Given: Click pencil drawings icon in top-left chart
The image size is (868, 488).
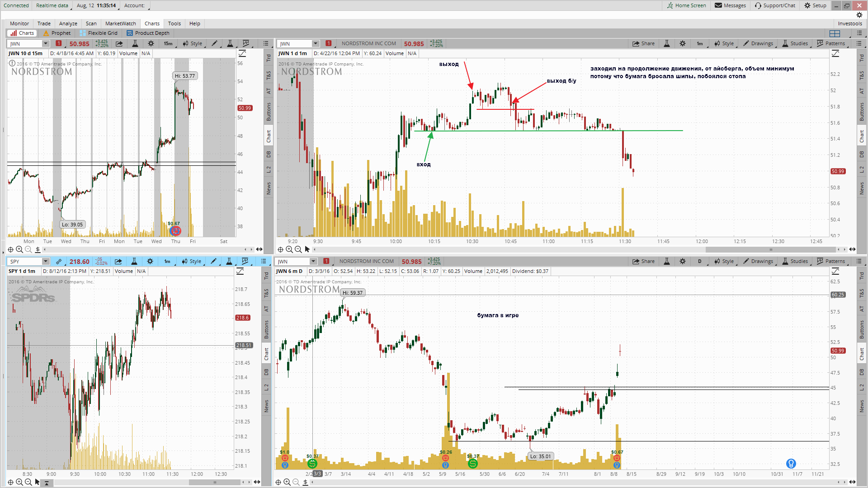Looking at the screenshot, I should click(x=215, y=43).
